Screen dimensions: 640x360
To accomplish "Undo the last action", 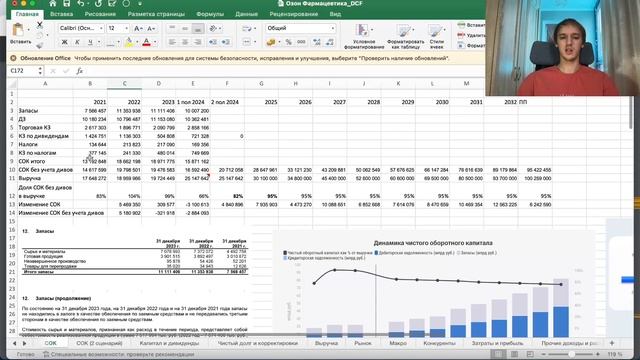I will (x=81, y=4).
